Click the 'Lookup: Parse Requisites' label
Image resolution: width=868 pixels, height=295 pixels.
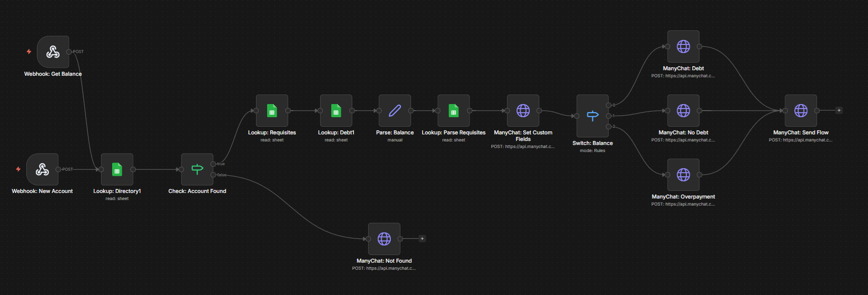(453, 132)
